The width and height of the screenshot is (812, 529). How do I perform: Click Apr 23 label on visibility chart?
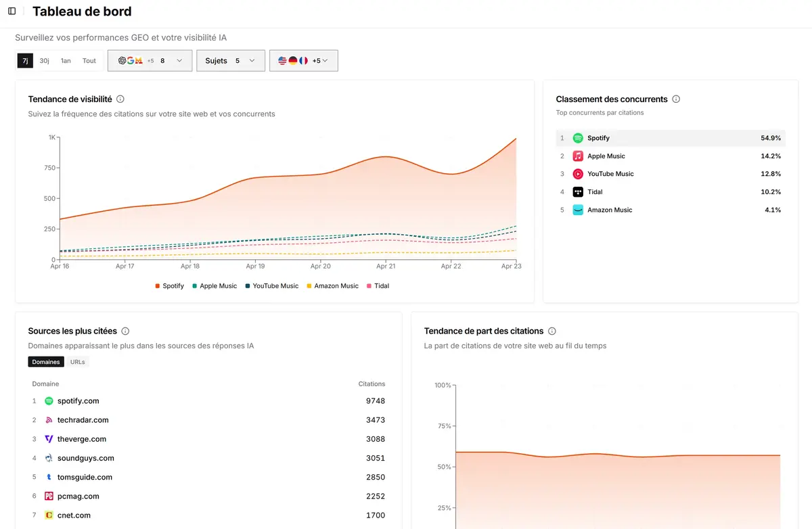click(x=511, y=267)
